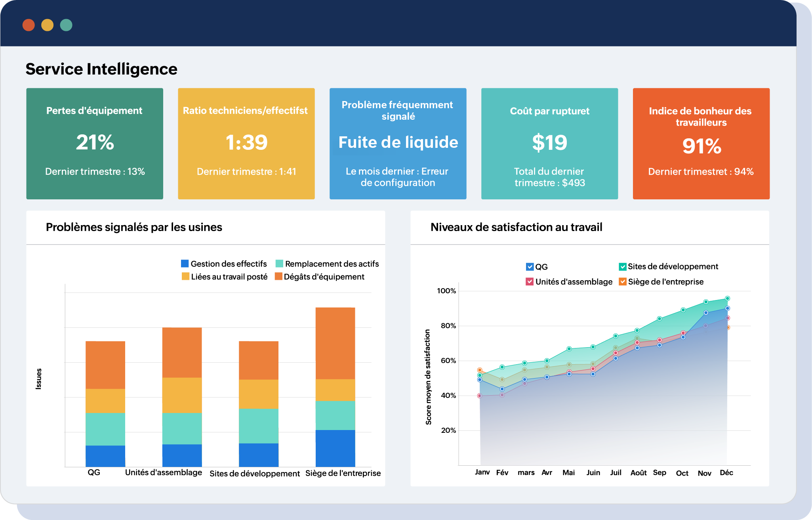Toggle Sites de développement legend checkbox
This screenshot has height=520, width=812.
coord(622,267)
